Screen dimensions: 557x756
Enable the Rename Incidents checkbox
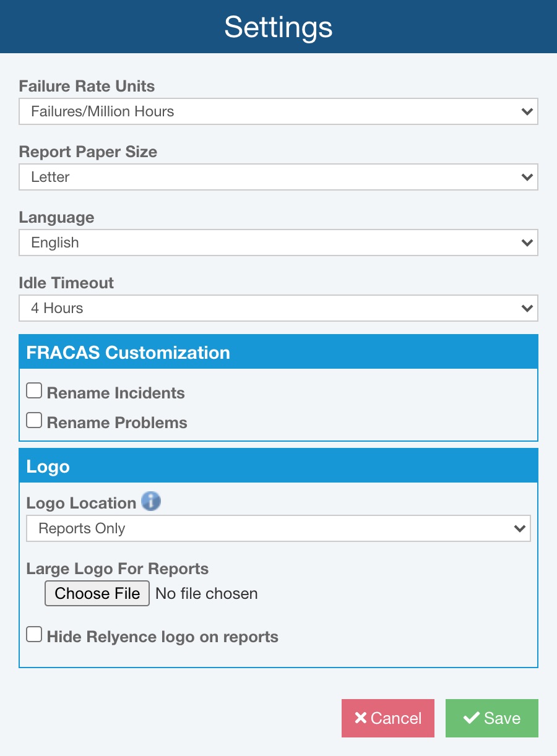35,391
